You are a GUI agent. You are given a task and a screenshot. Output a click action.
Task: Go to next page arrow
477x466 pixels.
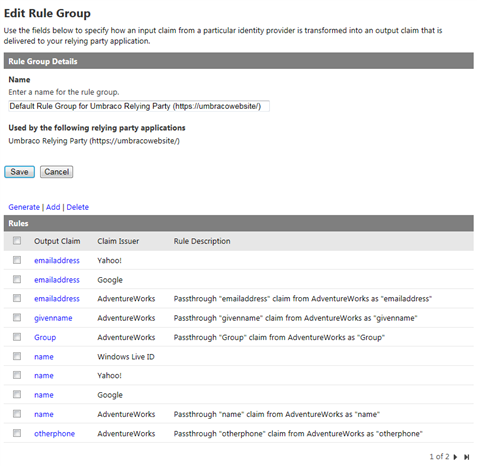coord(455,457)
